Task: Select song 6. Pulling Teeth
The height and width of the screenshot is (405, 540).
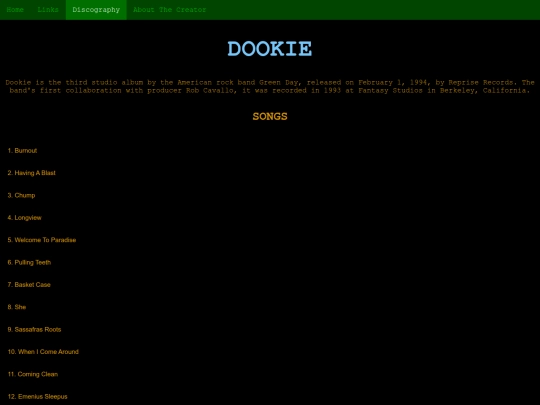Action: point(29,262)
